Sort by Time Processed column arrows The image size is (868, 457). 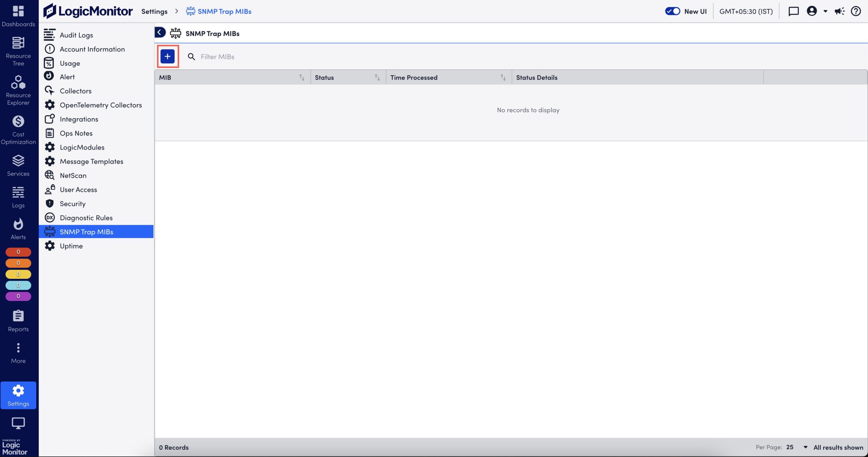[503, 78]
